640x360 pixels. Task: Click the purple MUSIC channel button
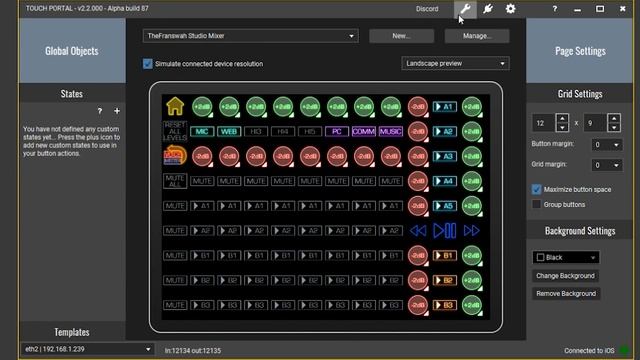(391, 131)
